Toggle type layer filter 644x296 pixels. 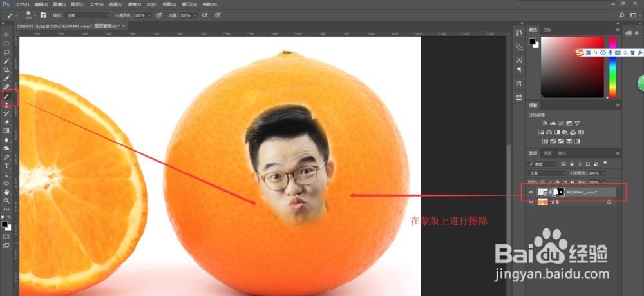click(579, 164)
